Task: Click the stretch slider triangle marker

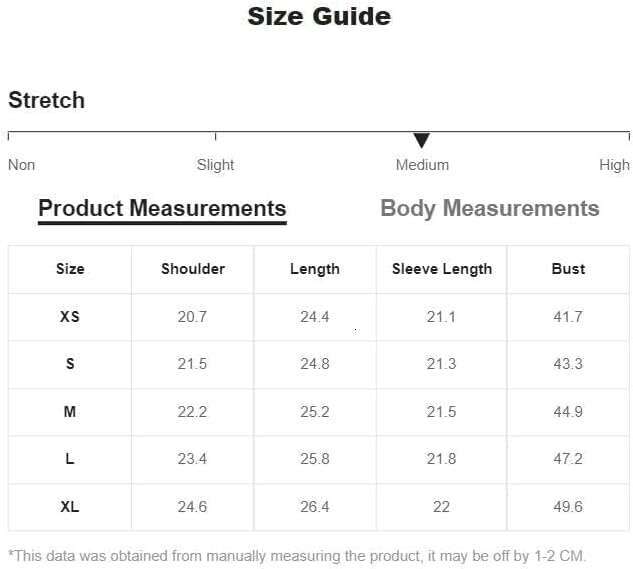Action: [x=421, y=140]
